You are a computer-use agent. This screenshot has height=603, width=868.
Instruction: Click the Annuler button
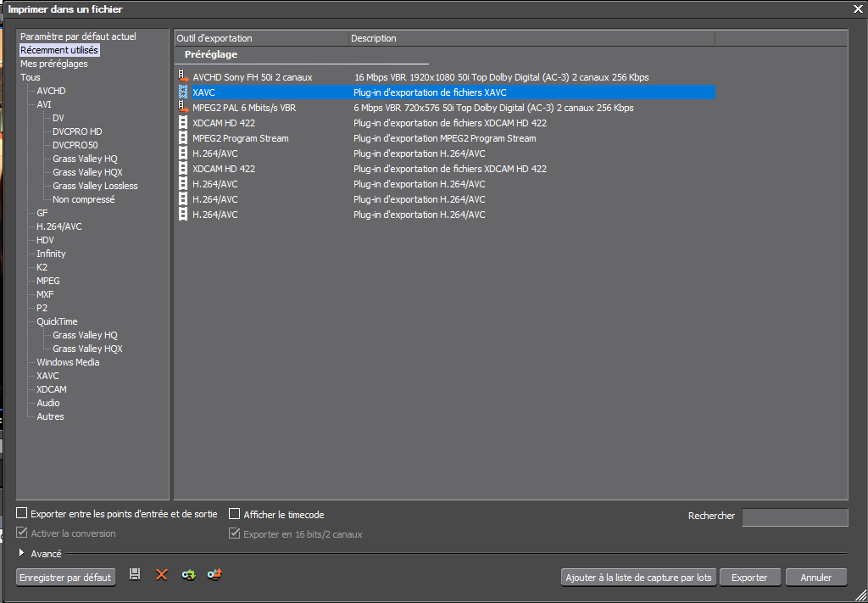pyautogui.click(x=816, y=577)
